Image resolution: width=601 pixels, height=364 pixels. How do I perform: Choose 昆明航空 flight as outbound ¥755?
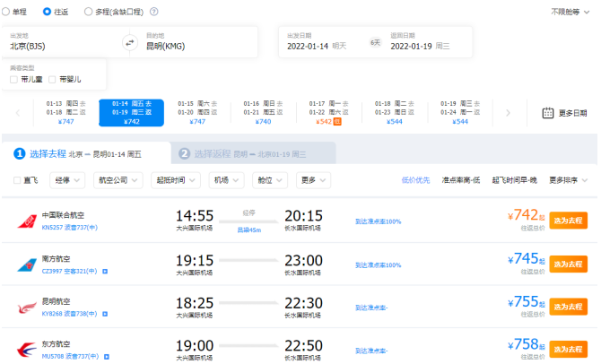(x=568, y=307)
